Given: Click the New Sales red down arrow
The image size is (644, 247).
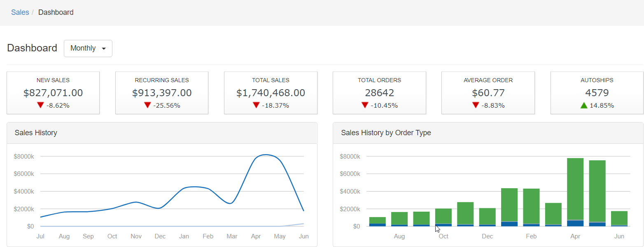Looking at the screenshot, I should click(x=40, y=105).
